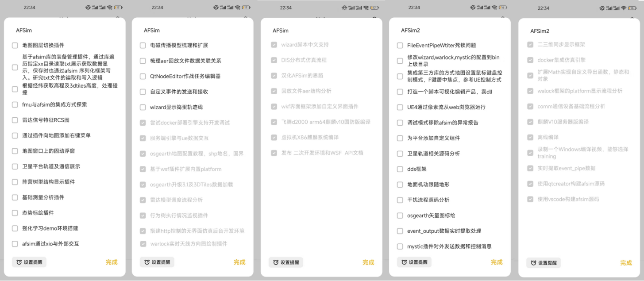Uncheck the docker集成仿真引擎 item
Viewport: 644px width, 281px height.
530,60
